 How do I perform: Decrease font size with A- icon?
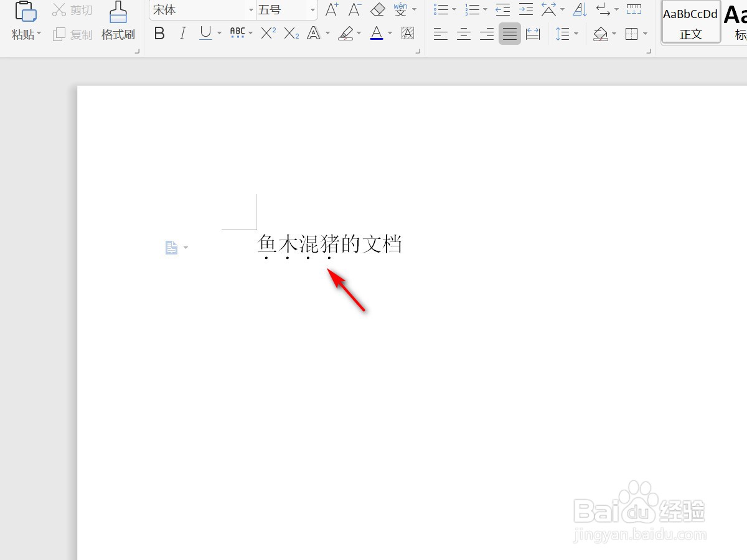click(355, 9)
